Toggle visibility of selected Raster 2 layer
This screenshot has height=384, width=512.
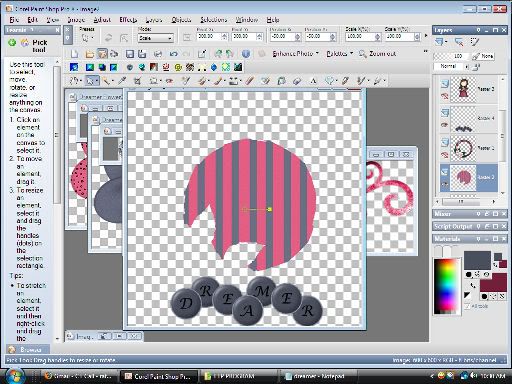coord(444,184)
